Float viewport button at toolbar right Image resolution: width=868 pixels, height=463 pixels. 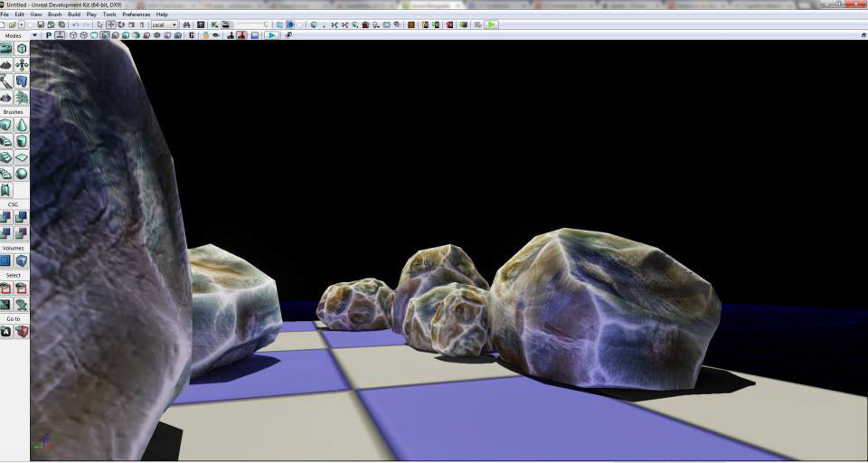click(863, 35)
